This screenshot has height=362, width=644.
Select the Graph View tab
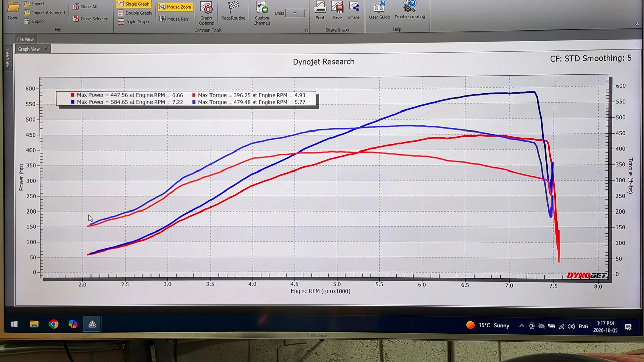(29, 49)
